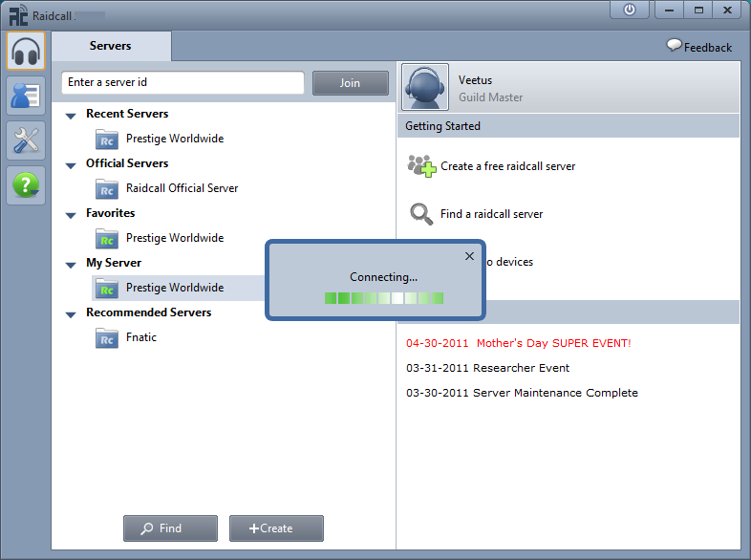Collapse the Favorites group

click(71, 215)
